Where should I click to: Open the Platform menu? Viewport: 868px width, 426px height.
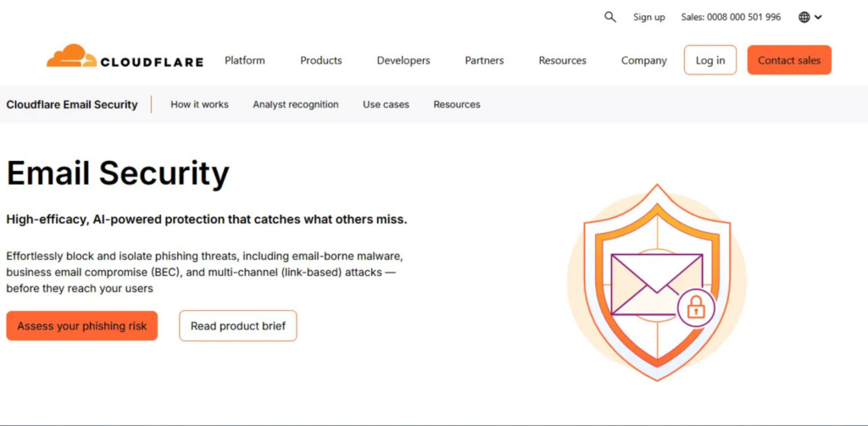click(245, 61)
